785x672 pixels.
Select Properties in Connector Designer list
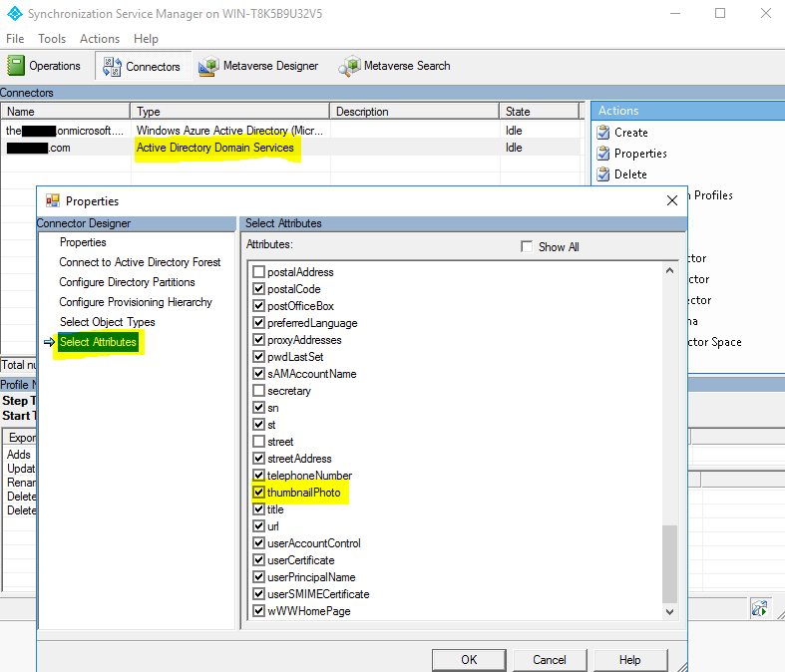click(x=83, y=242)
